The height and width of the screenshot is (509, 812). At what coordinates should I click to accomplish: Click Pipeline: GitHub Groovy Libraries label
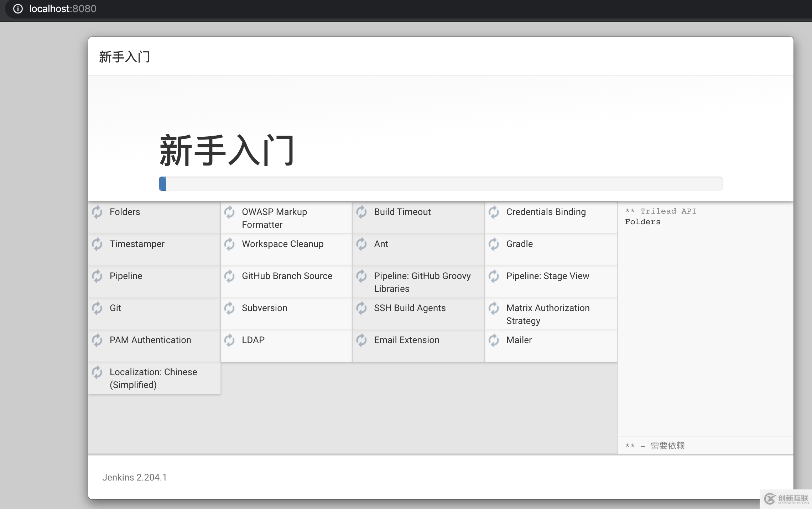point(422,282)
